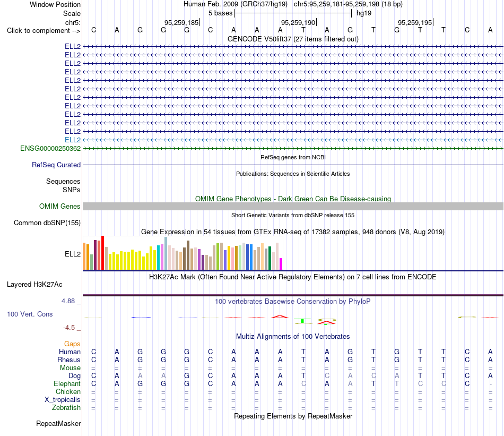Select the Zebrafish alignment row label
504x436 pixels.
(66, 408)
